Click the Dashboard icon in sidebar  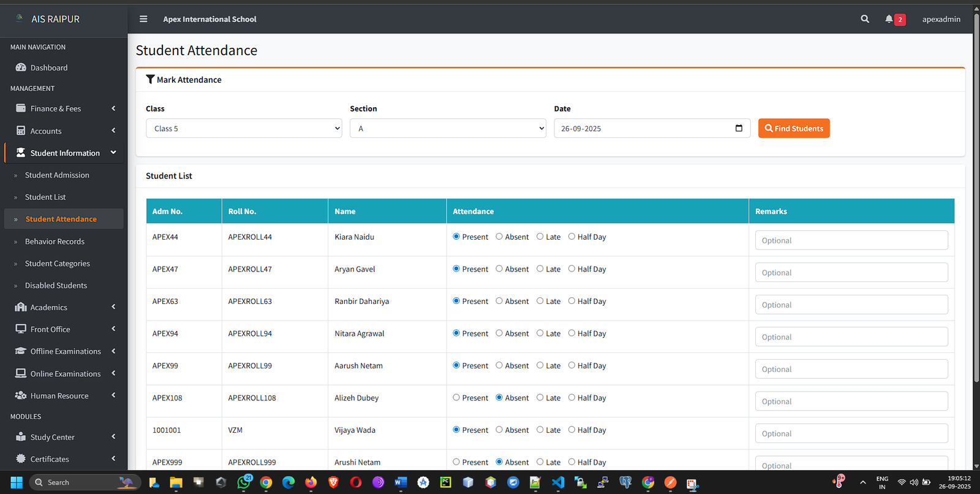coord(21,67)
